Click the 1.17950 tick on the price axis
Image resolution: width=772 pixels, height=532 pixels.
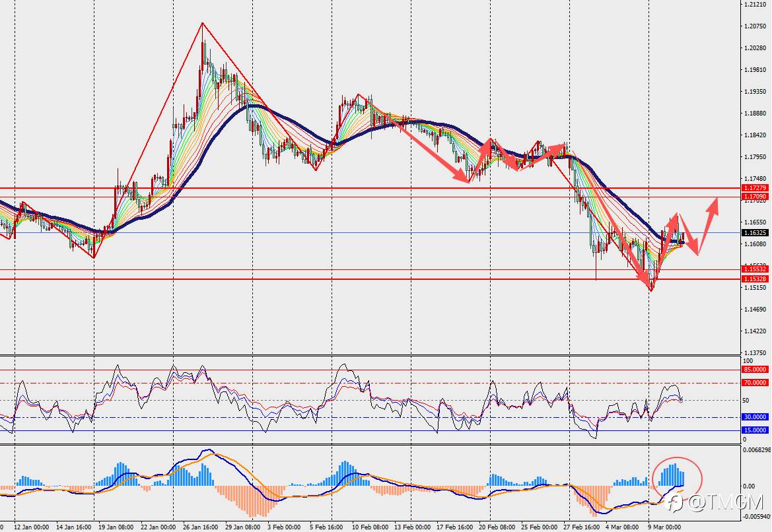click(755, 157)
